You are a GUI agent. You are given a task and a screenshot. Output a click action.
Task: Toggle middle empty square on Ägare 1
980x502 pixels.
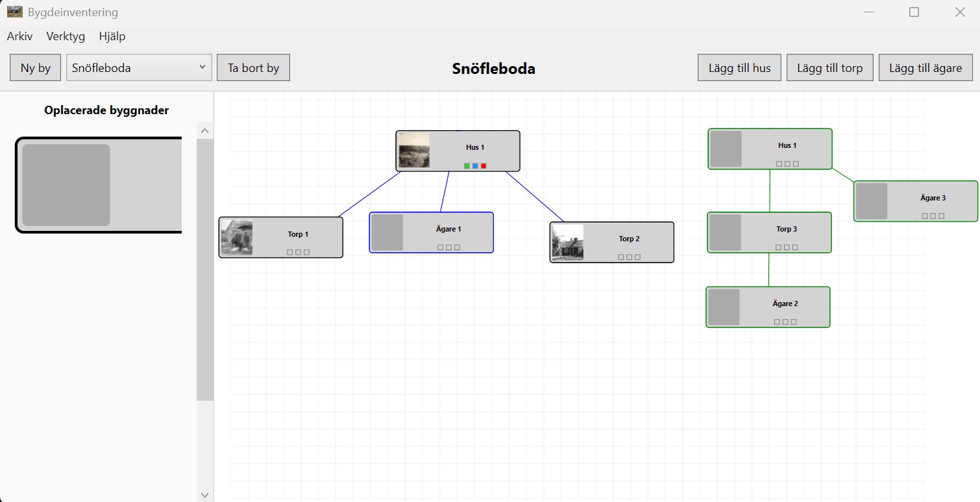pos(448,247)
